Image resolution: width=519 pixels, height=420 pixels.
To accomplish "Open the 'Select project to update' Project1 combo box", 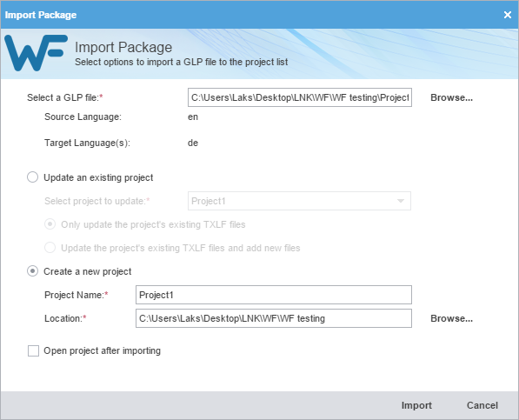I will click(x=299, y=201).
